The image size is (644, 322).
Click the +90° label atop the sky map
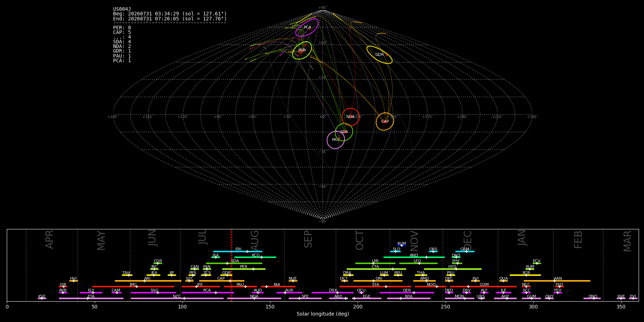pos(323,8)
